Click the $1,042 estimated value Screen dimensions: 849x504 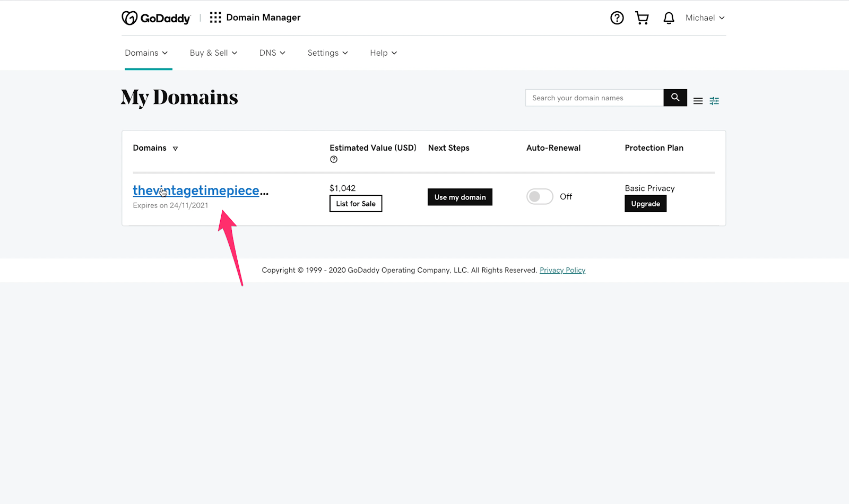[343, 188]
